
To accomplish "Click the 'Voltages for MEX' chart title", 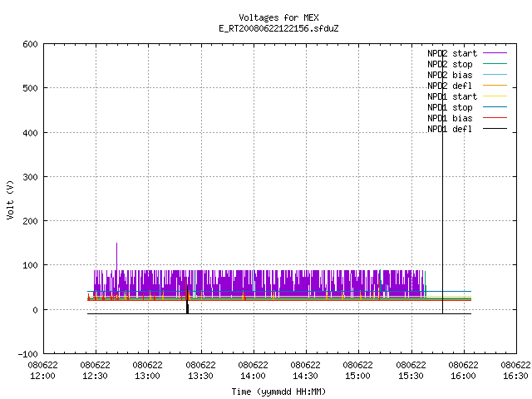I will 278,17.
